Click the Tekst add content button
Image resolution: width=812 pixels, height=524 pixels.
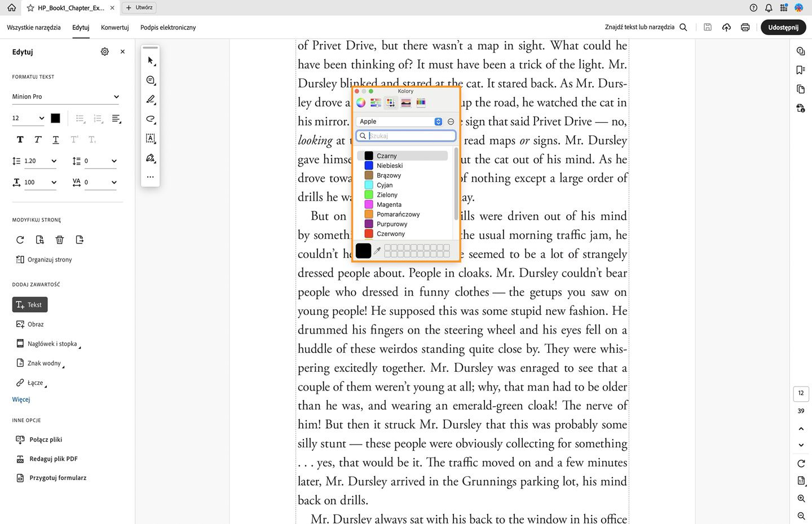(x=30, y=305)
